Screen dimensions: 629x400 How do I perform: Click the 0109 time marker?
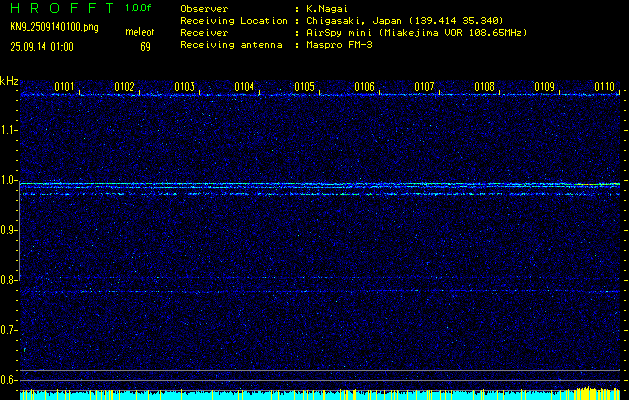[x=544, y=87]
